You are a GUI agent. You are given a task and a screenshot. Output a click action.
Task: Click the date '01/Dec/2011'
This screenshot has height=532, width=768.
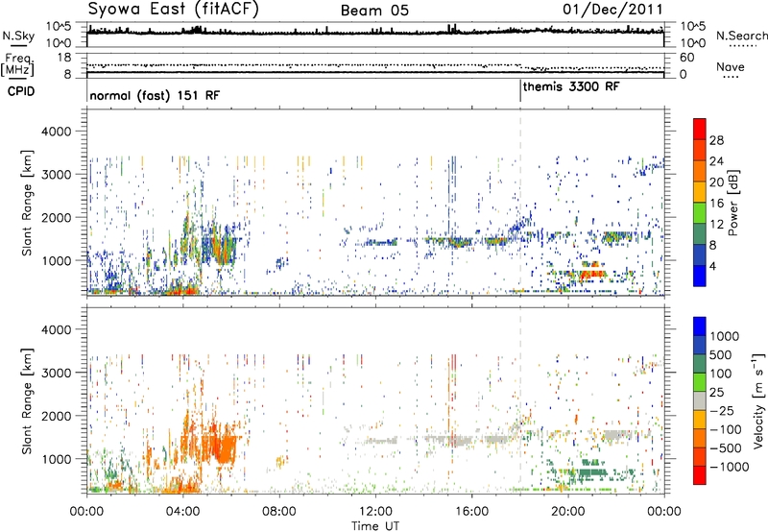[612, 9]
